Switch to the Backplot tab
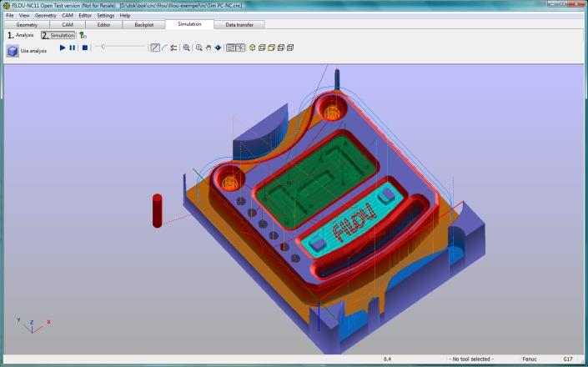This screenshot has width=588, height=367. pos(144,25)
